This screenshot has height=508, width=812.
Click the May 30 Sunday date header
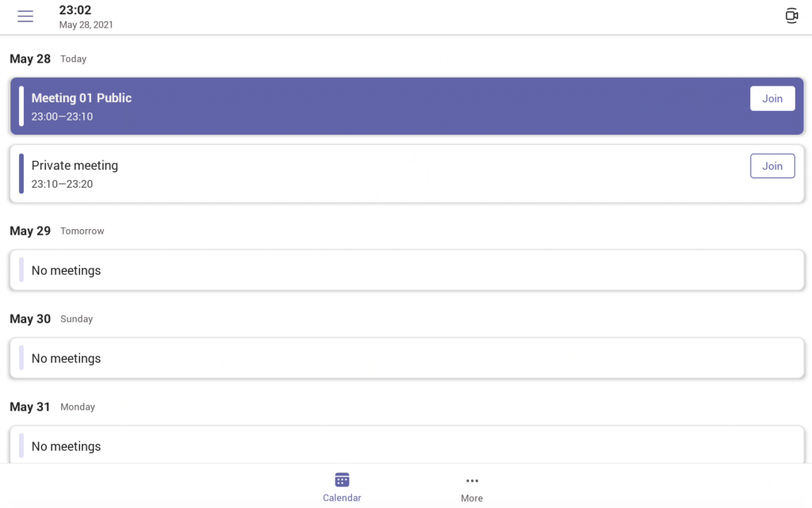(x=51, y=319)
